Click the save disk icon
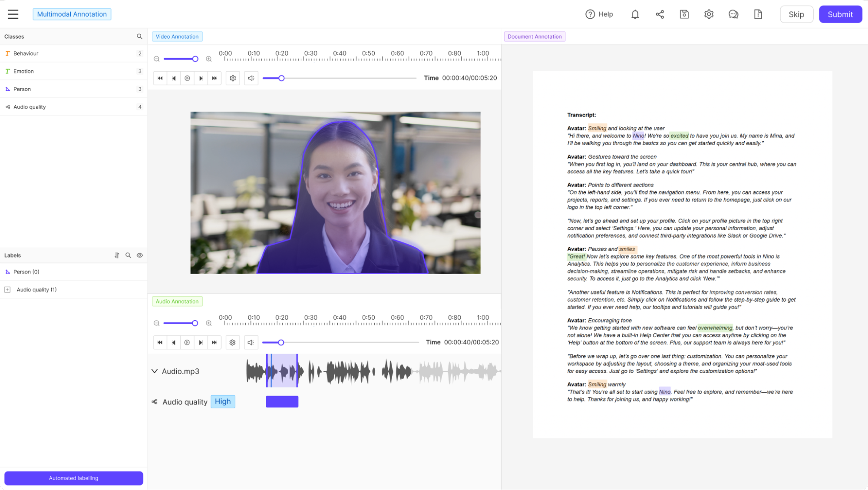 pos(684,14)
